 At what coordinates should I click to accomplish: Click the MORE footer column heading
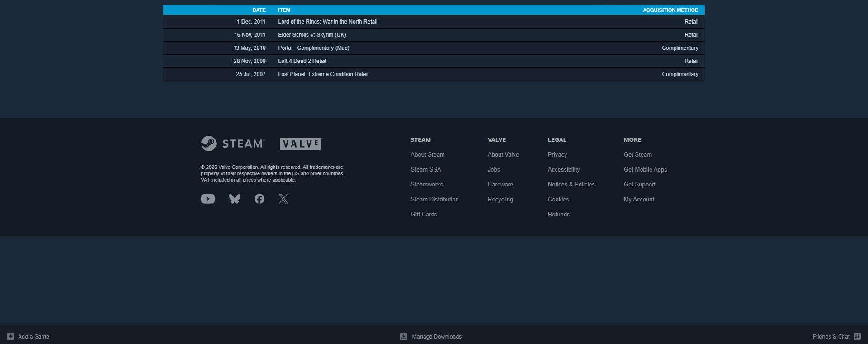[632, 140]
